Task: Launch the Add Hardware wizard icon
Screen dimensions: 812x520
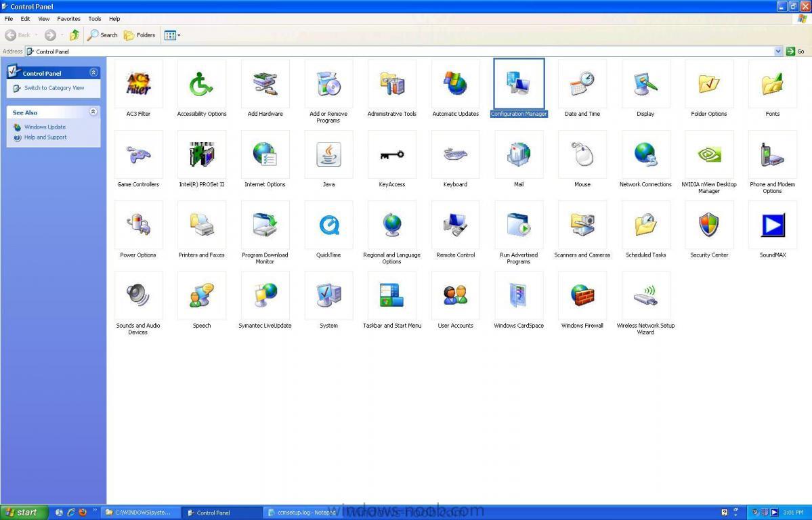Action: point(265,84)
